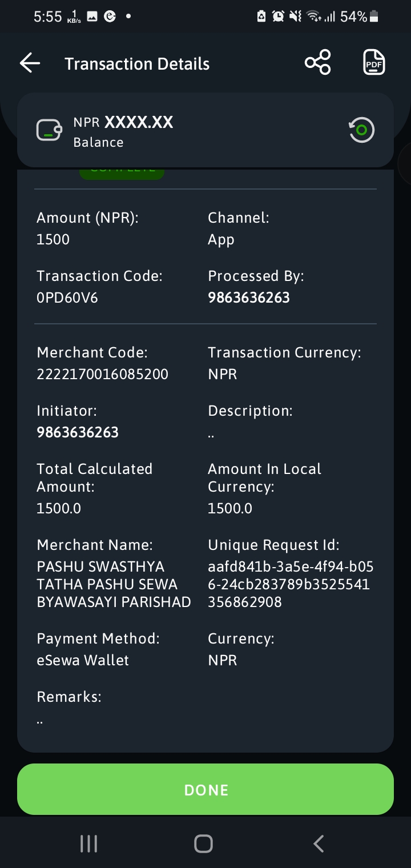
Task: Open Android recent apps
Action: tap(88, 843)
